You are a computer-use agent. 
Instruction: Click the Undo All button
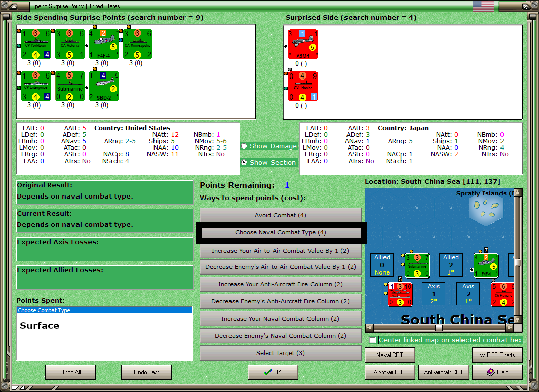click(x=70, y=372)
